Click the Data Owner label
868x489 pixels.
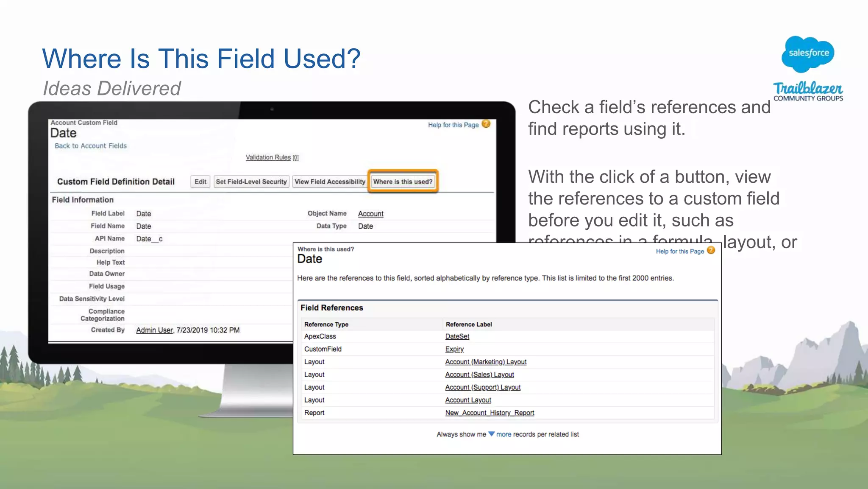pos(107,274)
